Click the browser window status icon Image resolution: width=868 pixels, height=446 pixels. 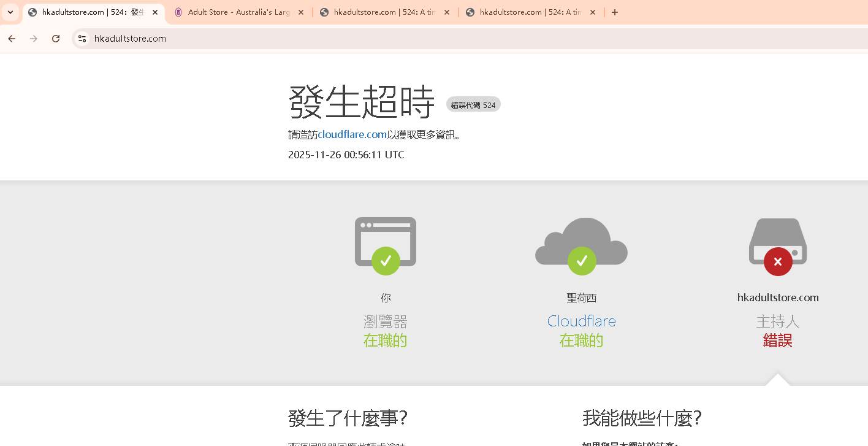[x=385, y=242]
